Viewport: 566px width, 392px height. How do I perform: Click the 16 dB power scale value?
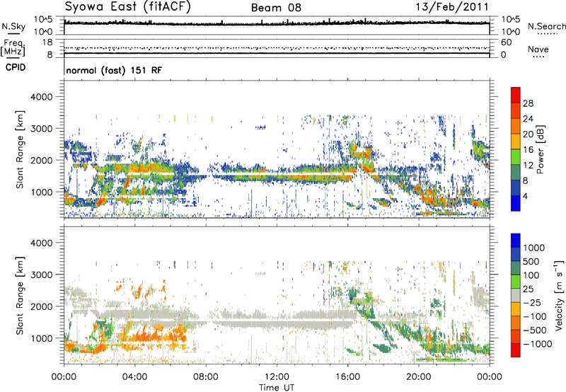click(x=528, y=150)
